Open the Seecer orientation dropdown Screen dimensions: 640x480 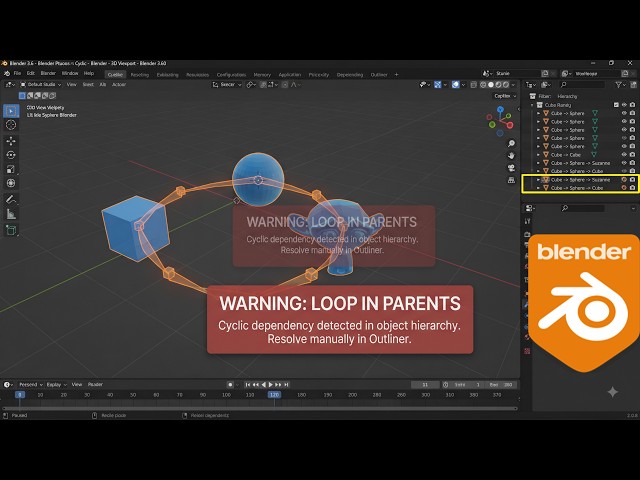(x=227, y=84)
